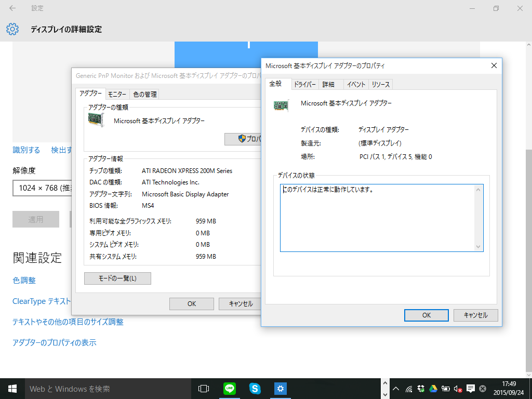532x399 pixels.
Task: Click the Web と Windows を検索 search box
Action: [108, 389]
